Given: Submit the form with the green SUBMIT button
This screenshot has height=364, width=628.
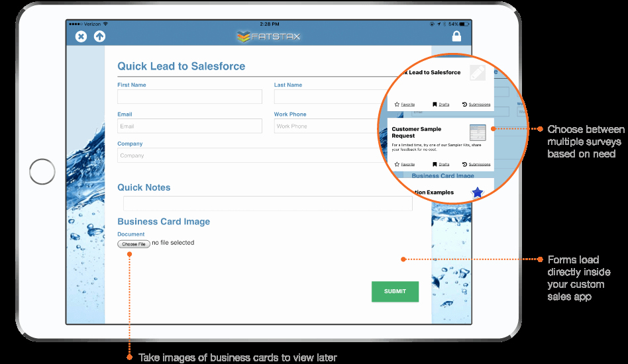Looking at the screenshot, I should coord(395,292).
